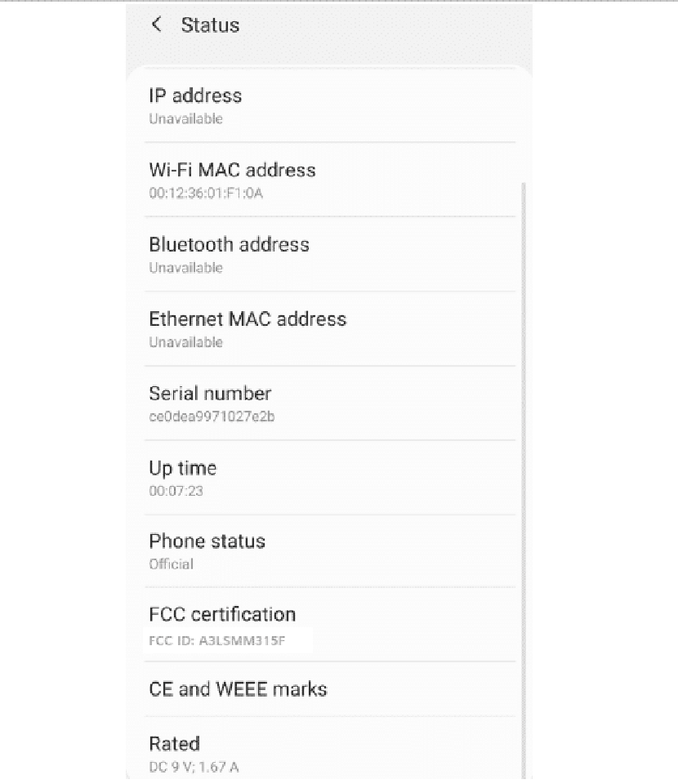Click the vertical scrollbar on the right
Viewport: 678px width, 784px height.
click(524, 480)
